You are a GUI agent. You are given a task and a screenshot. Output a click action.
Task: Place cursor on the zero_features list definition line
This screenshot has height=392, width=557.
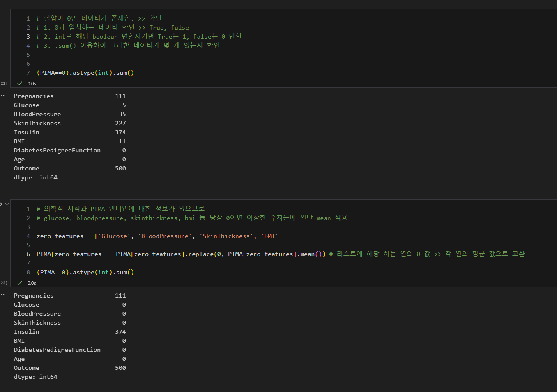tap(159, 236)
